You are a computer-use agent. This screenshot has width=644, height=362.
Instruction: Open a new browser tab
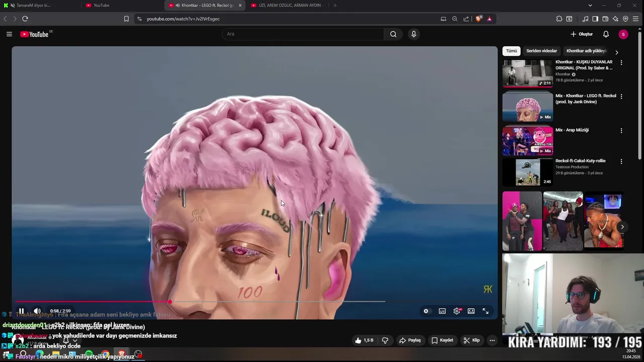click(335, 5)
